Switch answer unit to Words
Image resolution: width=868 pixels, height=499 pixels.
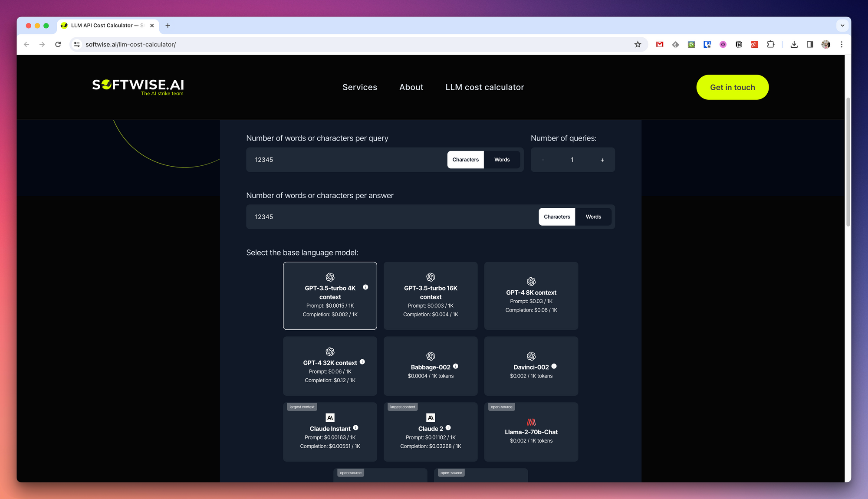[x=593, y=217]
